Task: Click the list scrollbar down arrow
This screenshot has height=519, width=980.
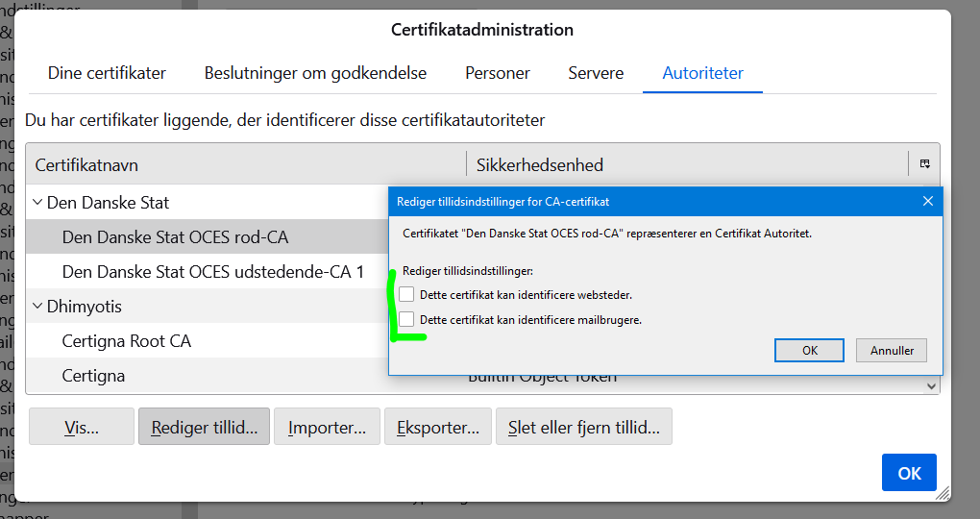Action: 930,385
